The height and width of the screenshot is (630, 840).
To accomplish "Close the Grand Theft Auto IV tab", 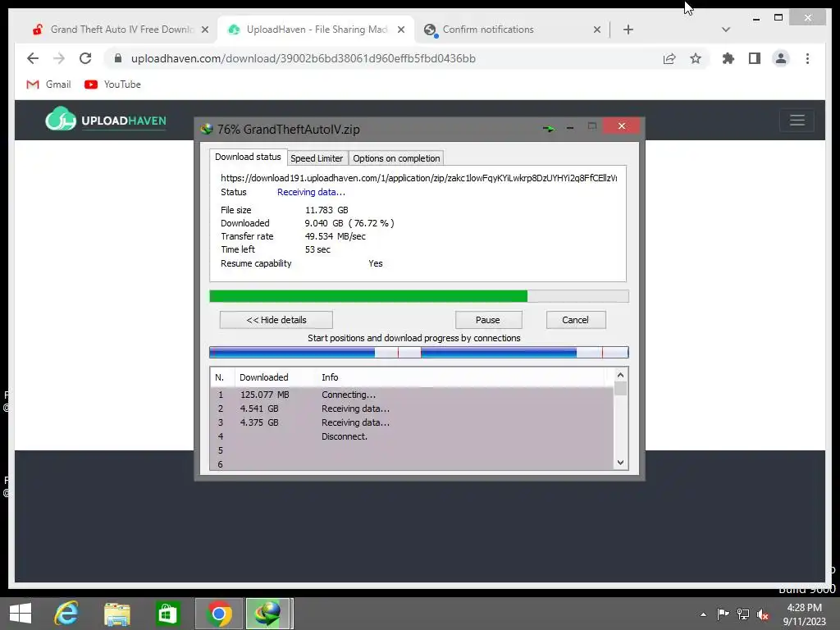I will point(204,30).
